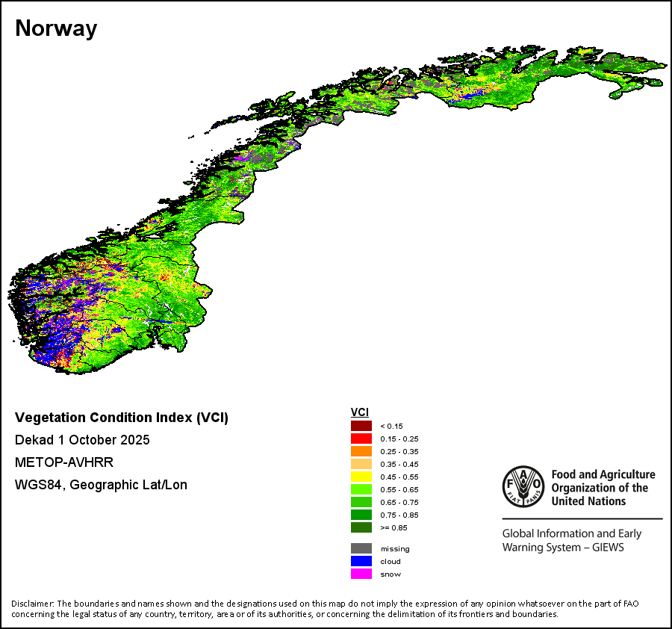
Task: Click the 'Global Information and Early Warning System – GIEWS' text
Action: pos(571,540)
